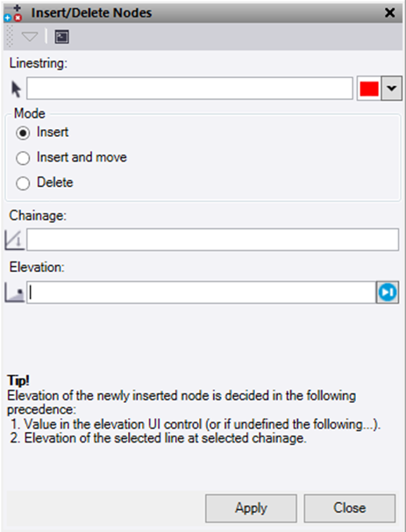
Task: Click the blue skip button beside Elevation
Action: pos(388,292)
